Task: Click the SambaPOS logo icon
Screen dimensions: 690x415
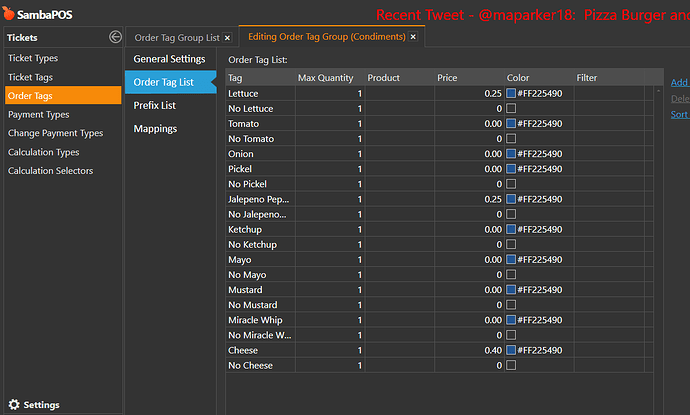Action: pos(9,16)
